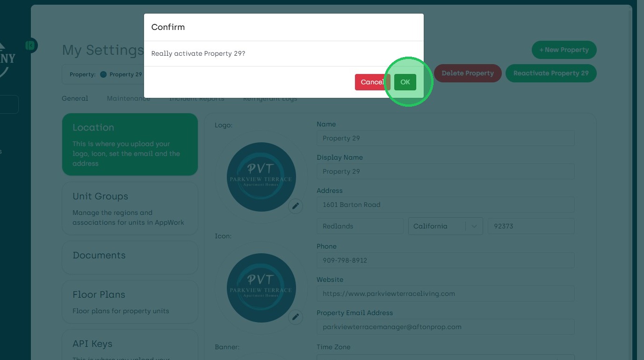Viewport: 644px width, 360px height.
Task: Click the Parkview Terrace logo image
Action: (261, 177)
